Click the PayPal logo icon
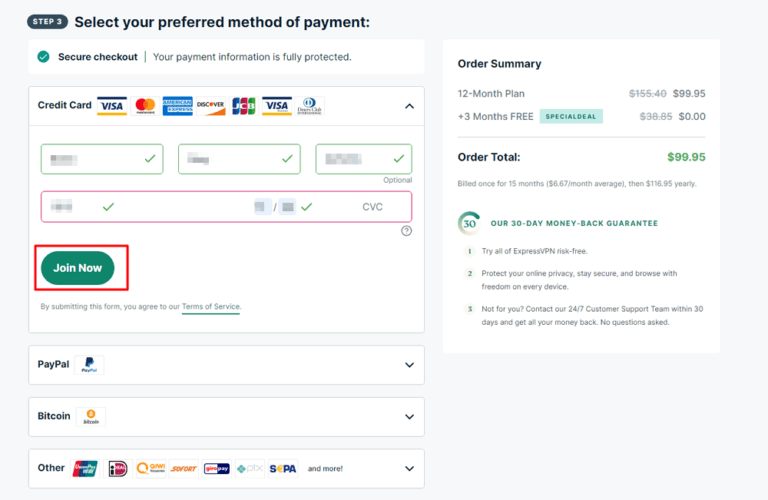 [x=89, y=365]
